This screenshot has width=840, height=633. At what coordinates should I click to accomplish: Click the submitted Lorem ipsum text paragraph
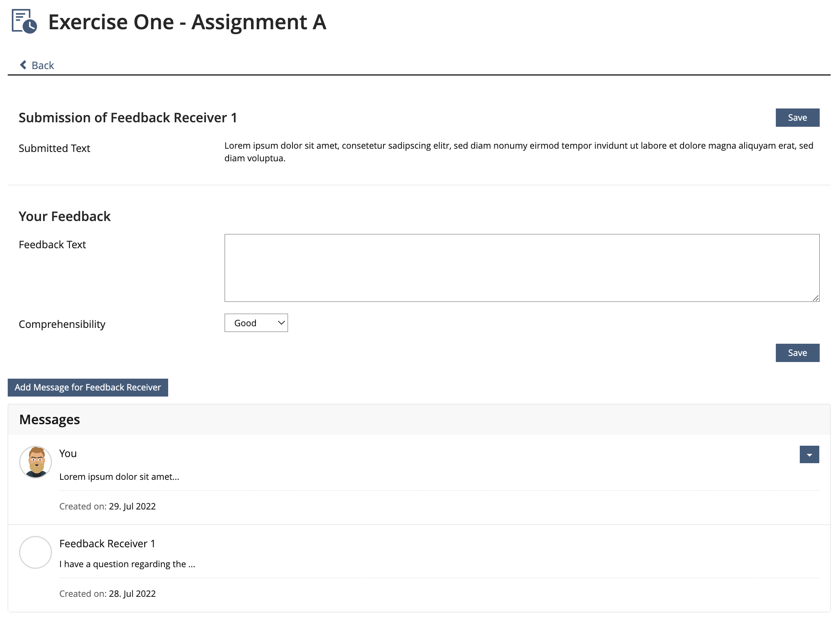tap(518, 152)
